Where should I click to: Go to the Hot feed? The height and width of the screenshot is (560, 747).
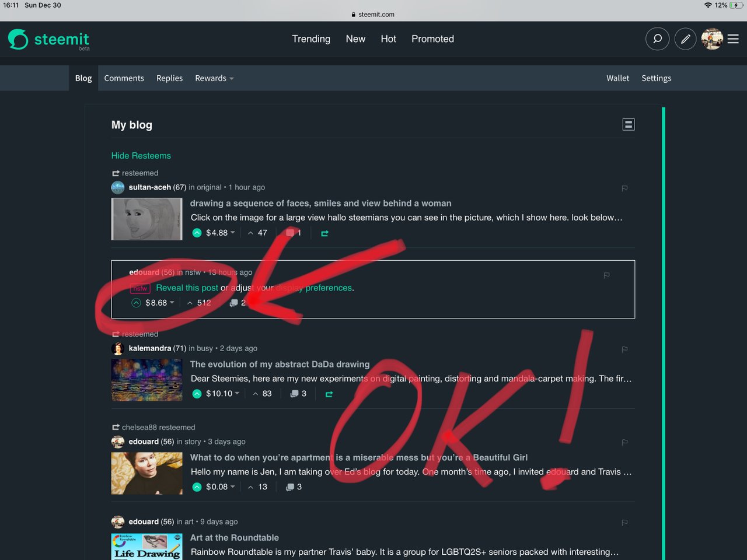coord(389,39)
